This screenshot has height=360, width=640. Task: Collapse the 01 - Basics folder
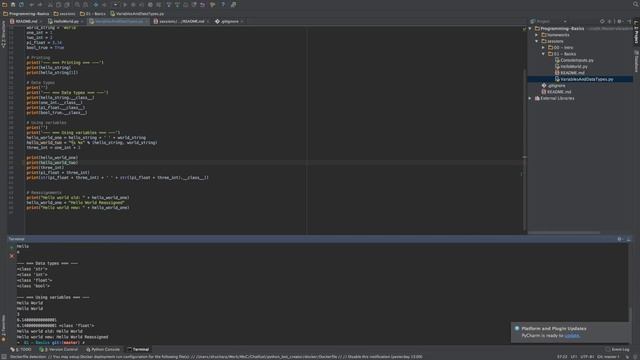coord(543,54)
